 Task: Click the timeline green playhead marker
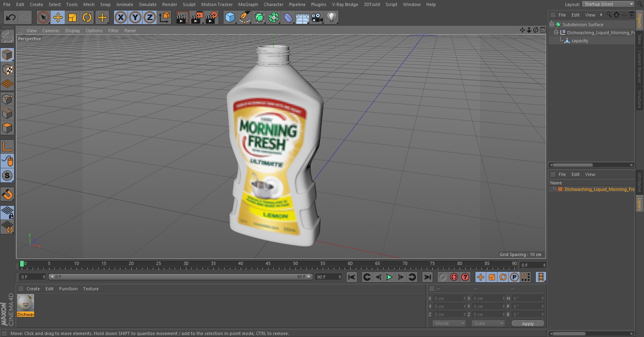[22, 264]
